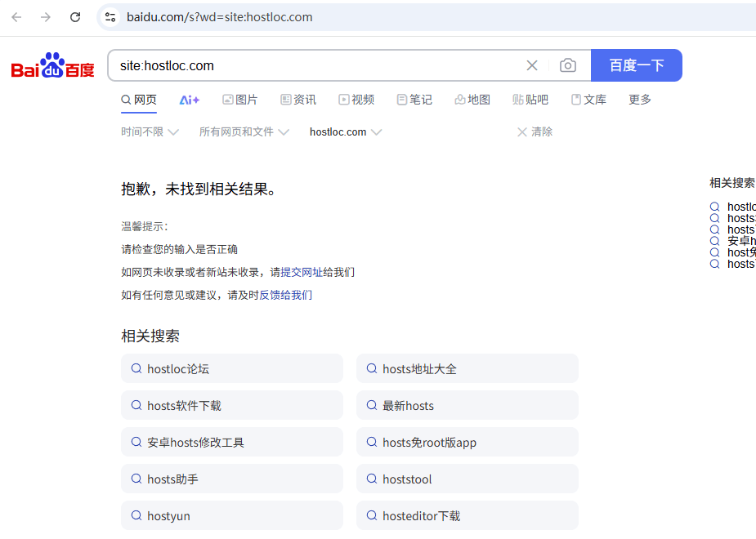
Task: Click 清除 to clear filters
Action: click(535, 132)
